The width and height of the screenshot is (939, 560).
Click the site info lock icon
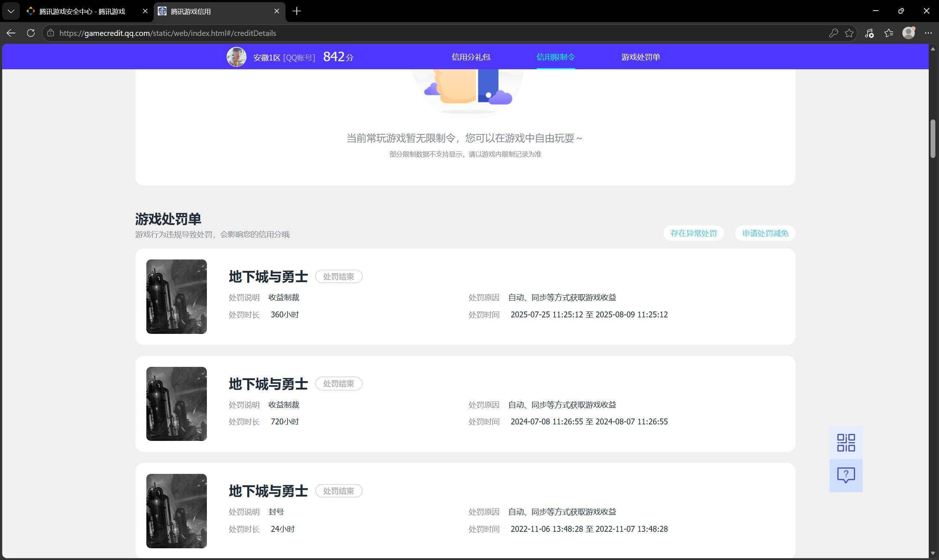tap(50, 33)
